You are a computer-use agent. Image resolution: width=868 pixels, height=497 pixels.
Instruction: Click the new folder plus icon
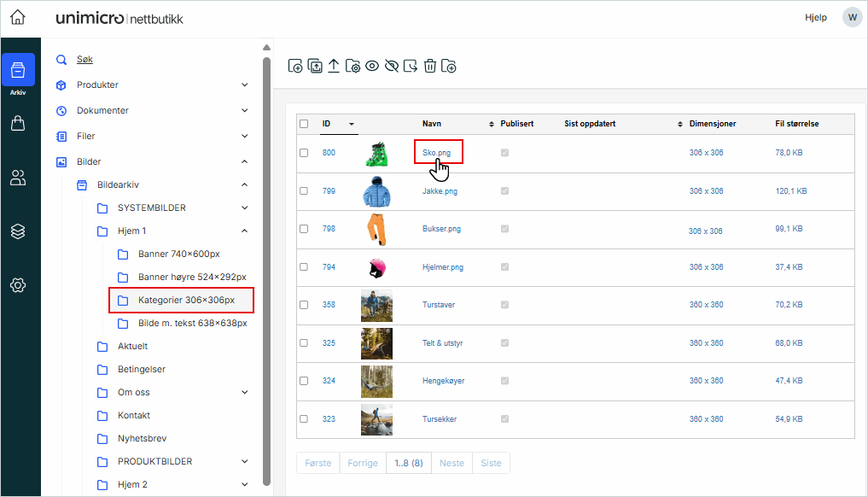tap(449, 66)
